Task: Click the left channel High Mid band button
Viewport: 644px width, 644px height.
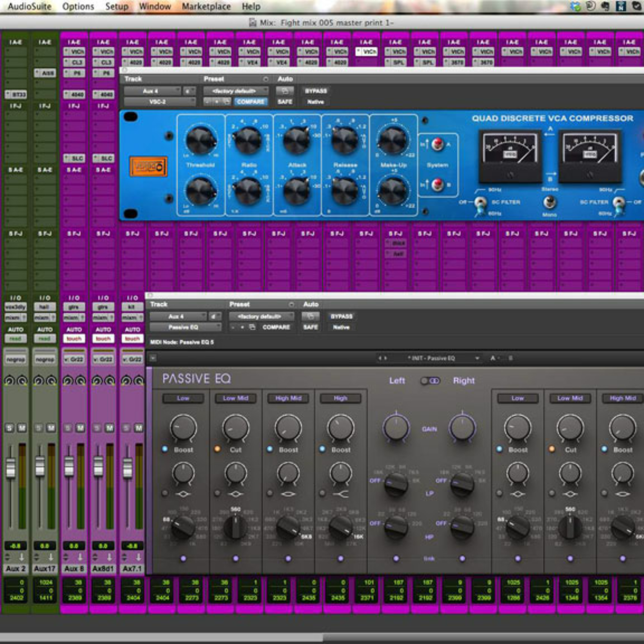Action: [x=288, y=398]
